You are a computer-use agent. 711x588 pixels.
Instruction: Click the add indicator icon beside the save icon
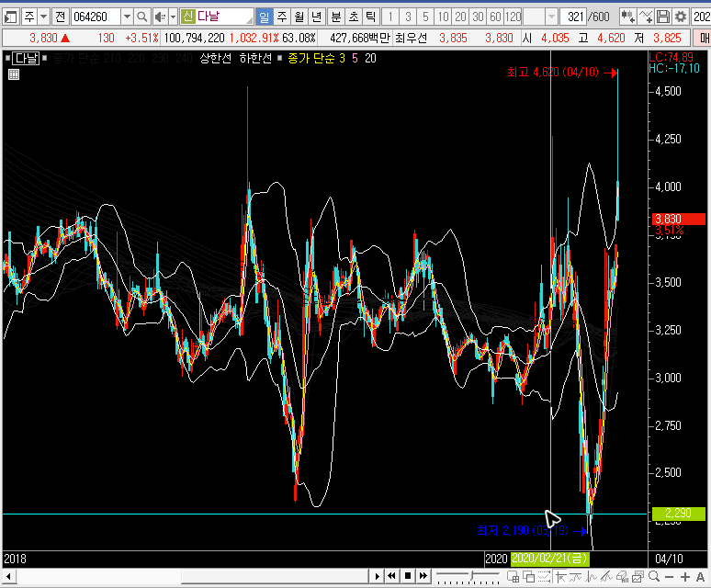coord(645,17)
